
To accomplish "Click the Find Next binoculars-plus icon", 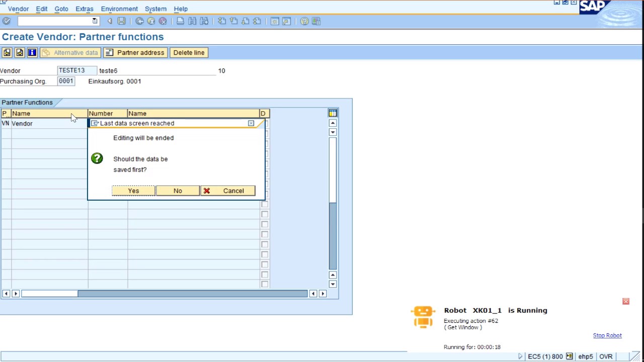I will (204, 21).
